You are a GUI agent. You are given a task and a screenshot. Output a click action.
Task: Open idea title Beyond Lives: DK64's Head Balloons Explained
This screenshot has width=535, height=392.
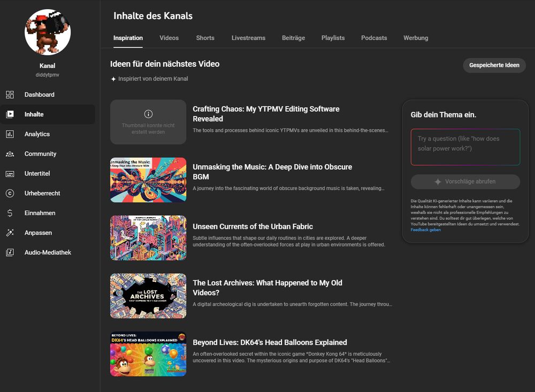(270, 342)
